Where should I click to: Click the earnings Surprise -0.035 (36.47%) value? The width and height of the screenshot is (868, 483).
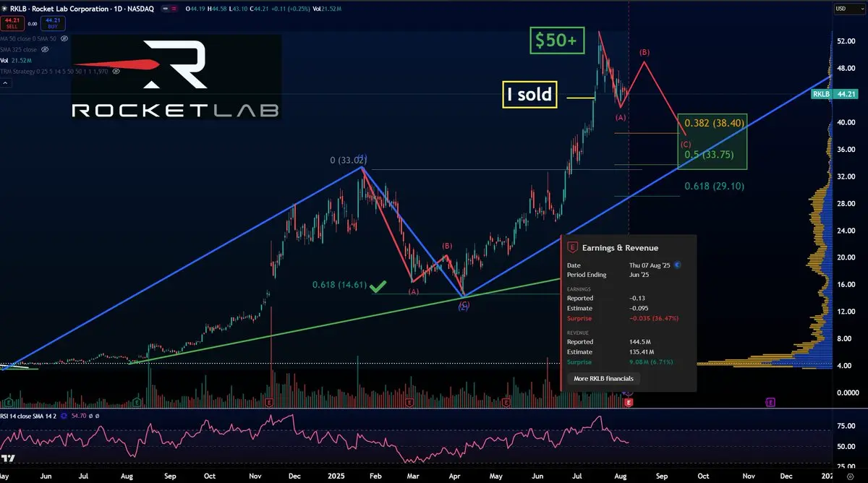pos(655,318)
